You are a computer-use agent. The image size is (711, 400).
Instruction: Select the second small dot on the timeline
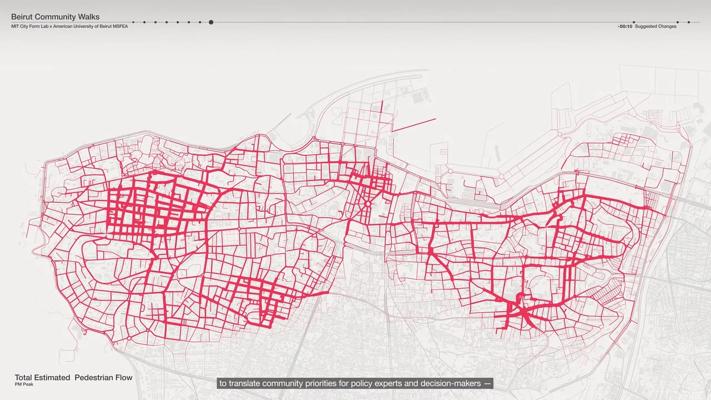pos(144,22)
